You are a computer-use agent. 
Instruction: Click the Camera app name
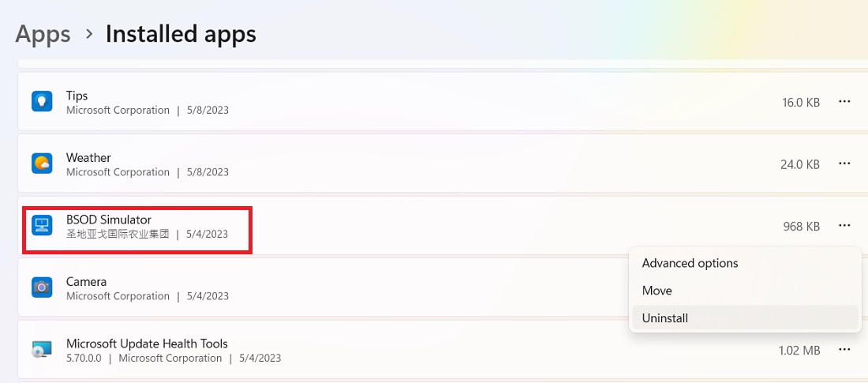(87, 281)
